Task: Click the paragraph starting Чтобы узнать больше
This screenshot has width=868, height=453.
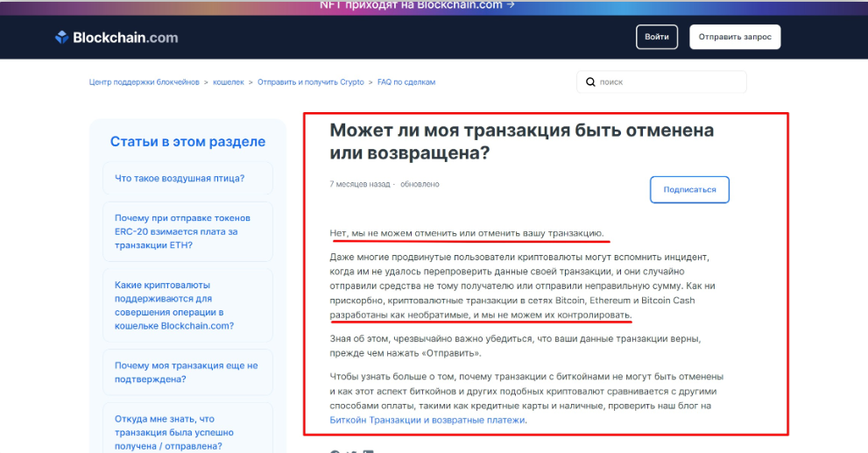Action: point(526,398)
